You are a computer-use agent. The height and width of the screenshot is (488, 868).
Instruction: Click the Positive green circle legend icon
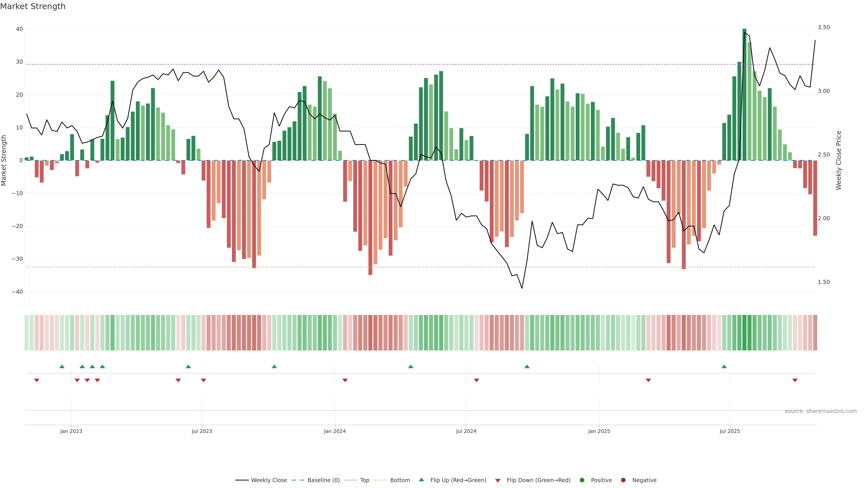tap(582, 480)
